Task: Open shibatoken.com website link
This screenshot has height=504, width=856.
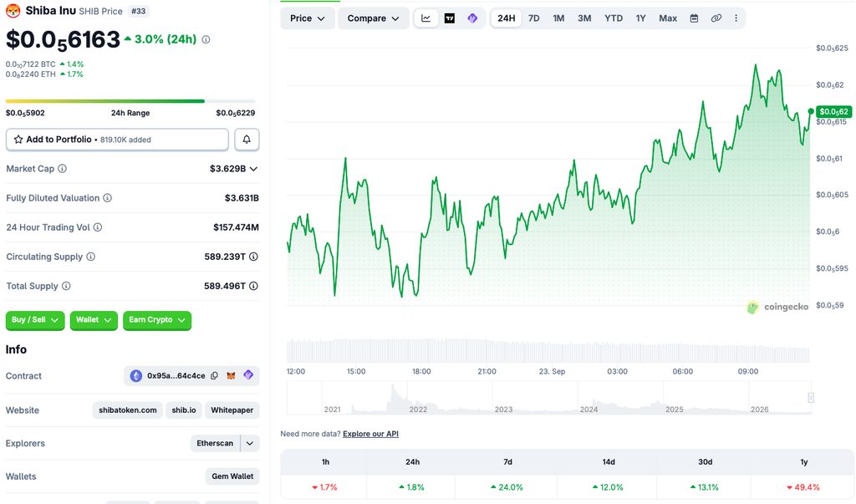Action: pos(128,410)
